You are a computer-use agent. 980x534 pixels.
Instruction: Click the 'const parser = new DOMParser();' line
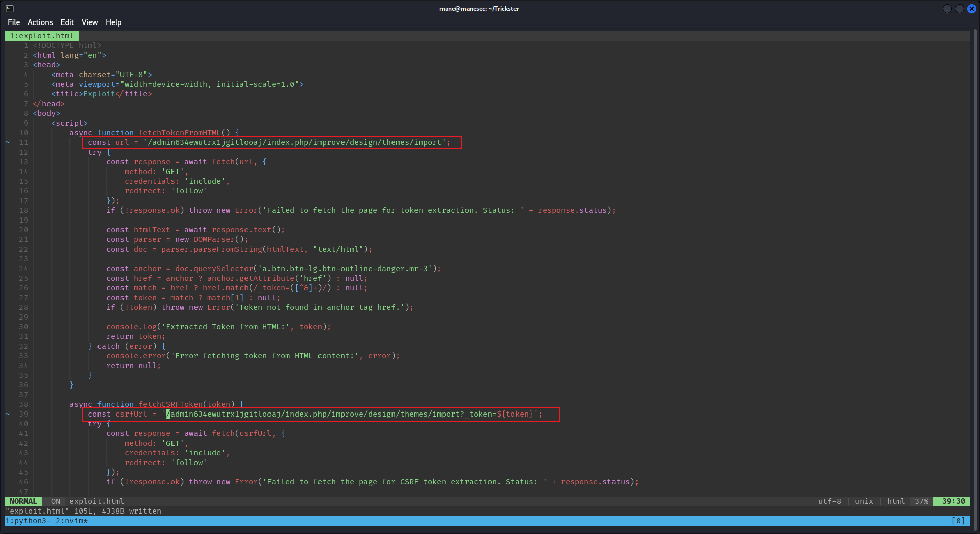177,239
